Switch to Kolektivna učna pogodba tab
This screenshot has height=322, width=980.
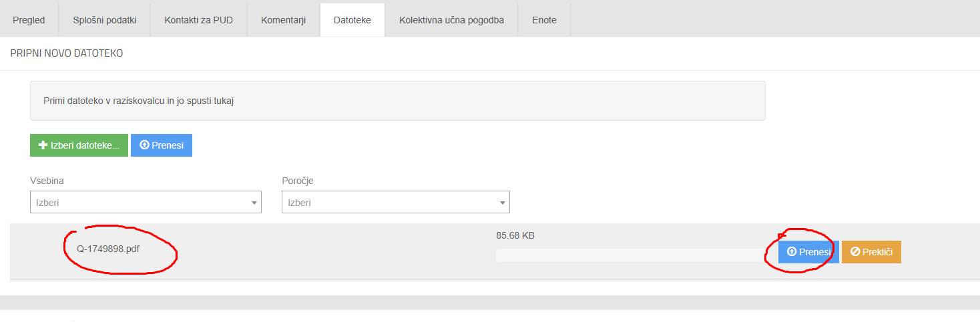click(x=451, y=20)
